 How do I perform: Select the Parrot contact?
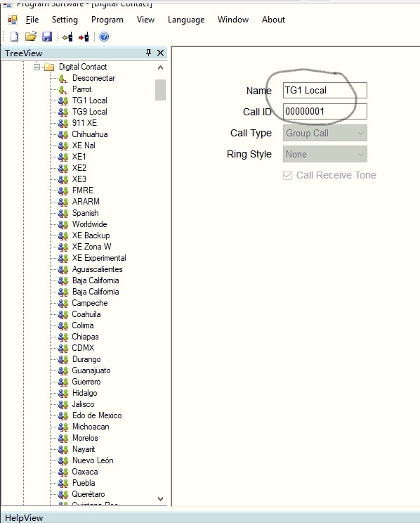pos(81,89)
